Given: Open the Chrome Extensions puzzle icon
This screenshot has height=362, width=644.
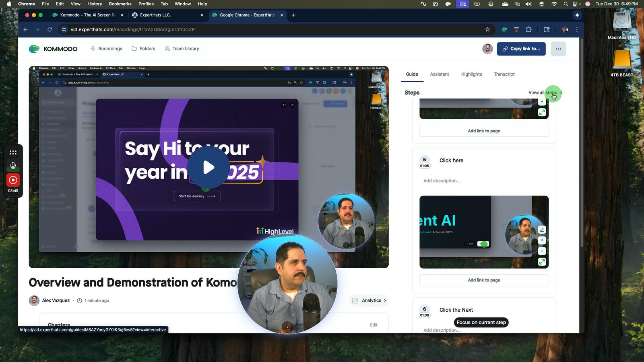Looking at the screenshot, I should pos(529,29).
